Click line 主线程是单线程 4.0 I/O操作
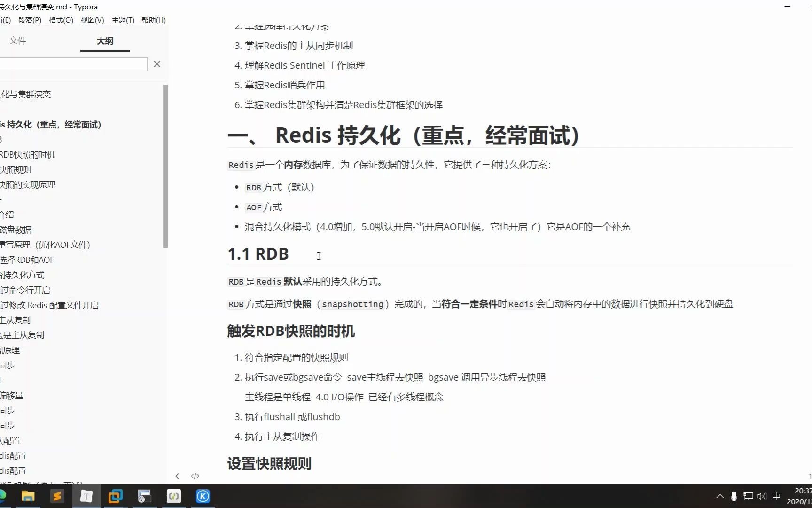Screen dimensions: 812x508 coord(344,397)
